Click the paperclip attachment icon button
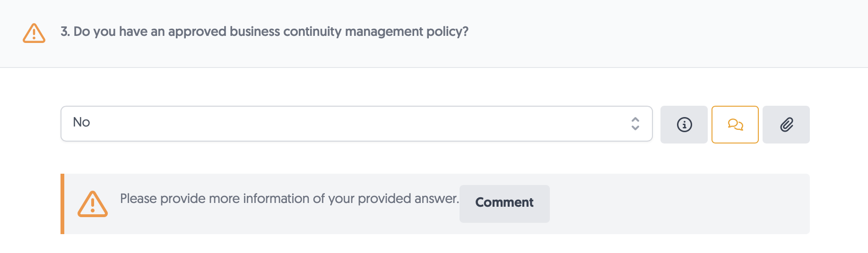 [x=786, y=125]
